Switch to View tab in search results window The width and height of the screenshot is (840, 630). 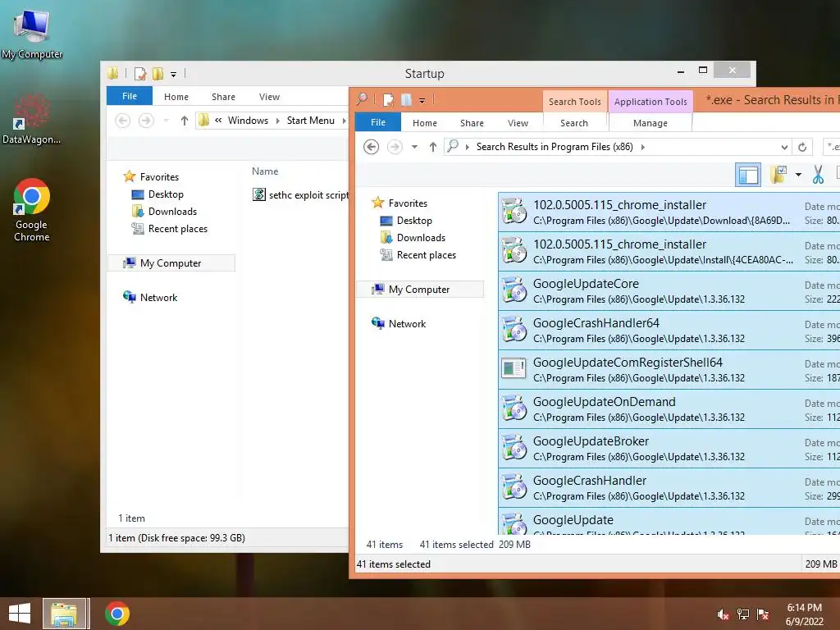coord(518,123)
